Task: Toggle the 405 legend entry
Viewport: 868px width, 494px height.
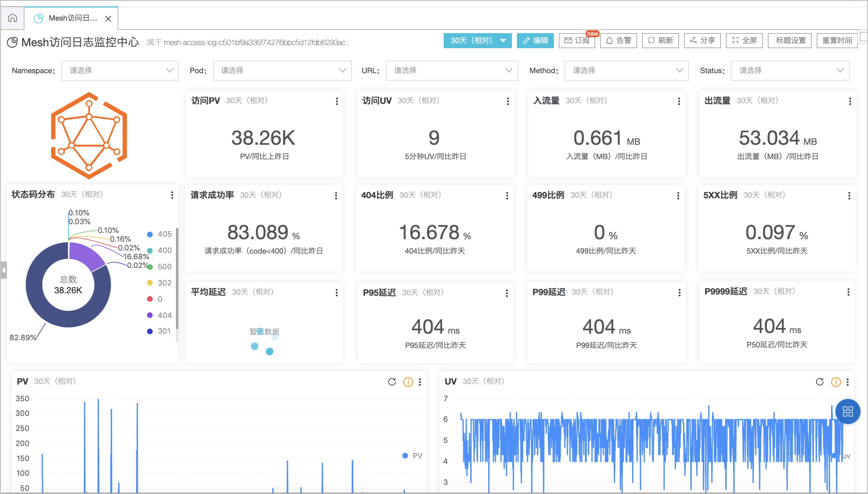Action: [159, 234]
